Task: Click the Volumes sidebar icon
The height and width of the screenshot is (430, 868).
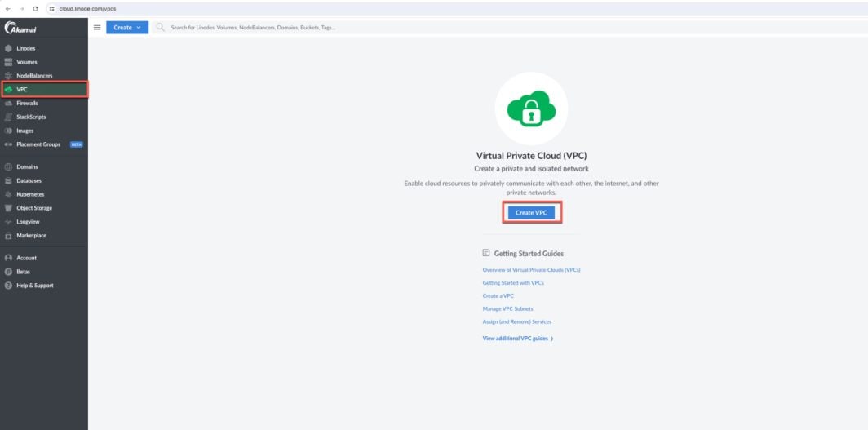Action: [x=8, y=62]
